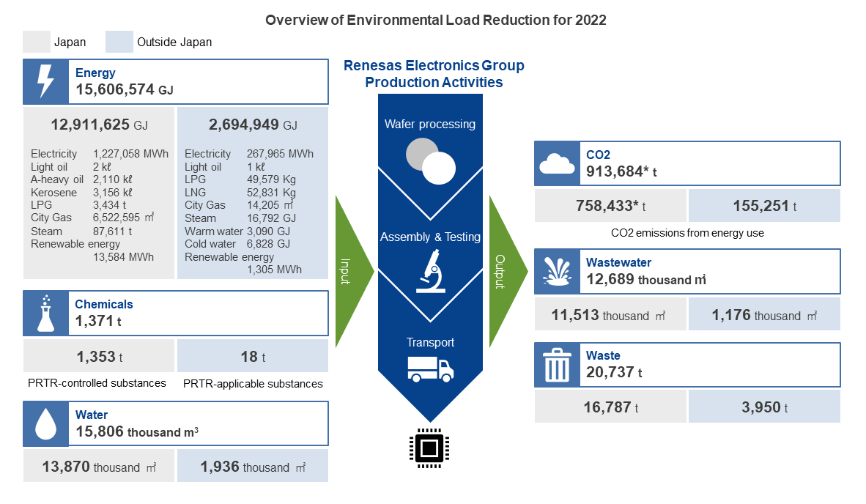This screenshot has height=504, width=866.
Task: Click the Wastewater splash icon
Action: 557,271
